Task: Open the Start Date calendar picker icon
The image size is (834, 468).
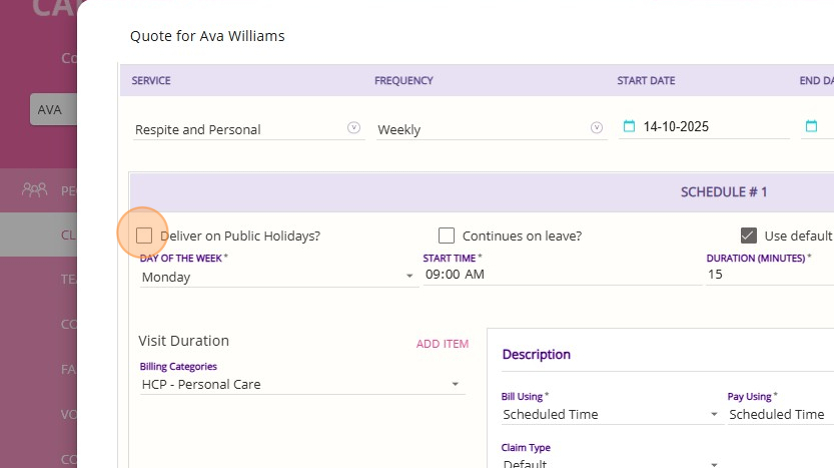Action: (629, 127)
